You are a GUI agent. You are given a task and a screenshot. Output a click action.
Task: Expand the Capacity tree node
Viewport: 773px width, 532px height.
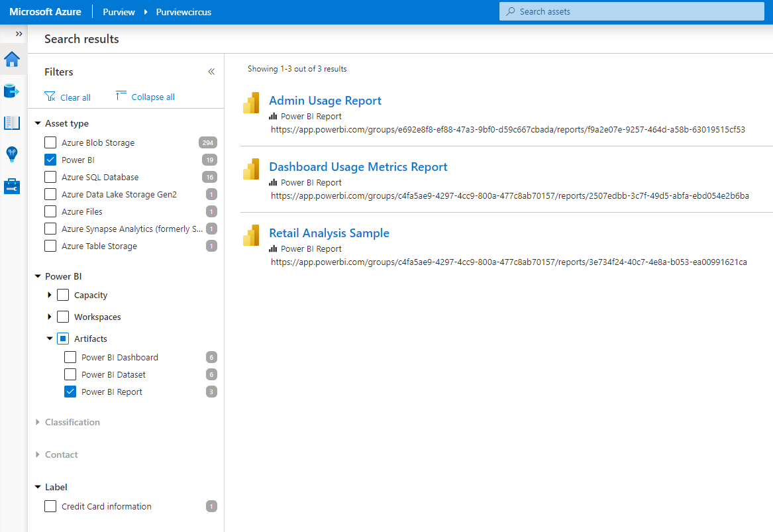50,295
